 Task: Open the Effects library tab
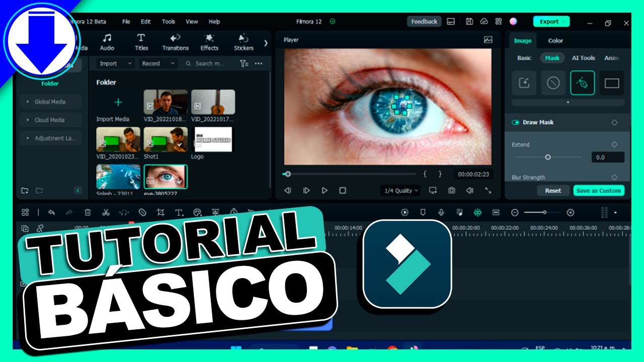click(209, 42)
